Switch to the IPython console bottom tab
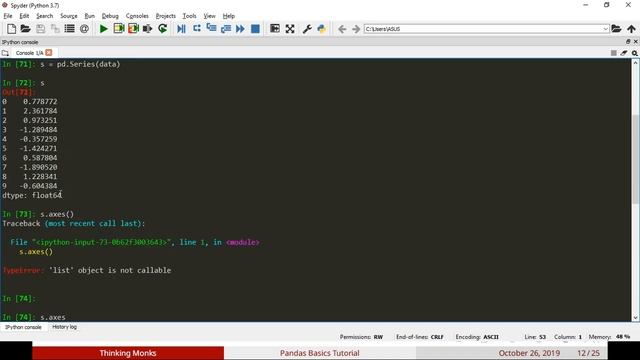Image resolution: width=640 pixels, height=360 pixels. [x=23, y=327]
